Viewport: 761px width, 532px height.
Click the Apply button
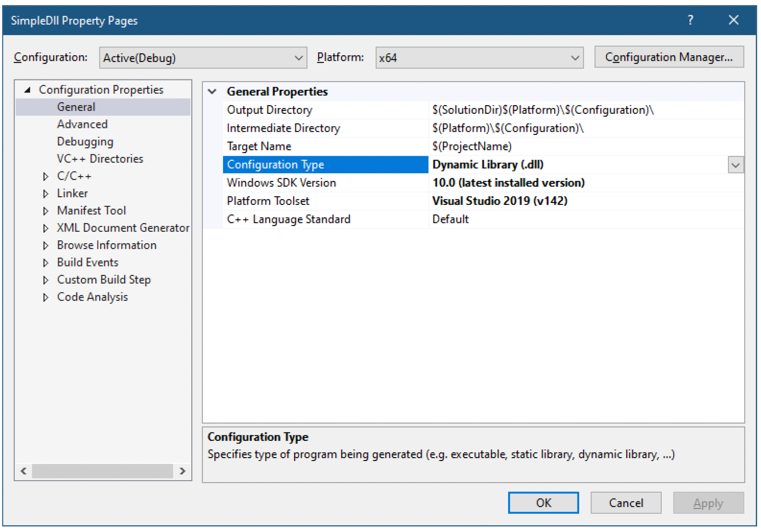pos(708,502)
